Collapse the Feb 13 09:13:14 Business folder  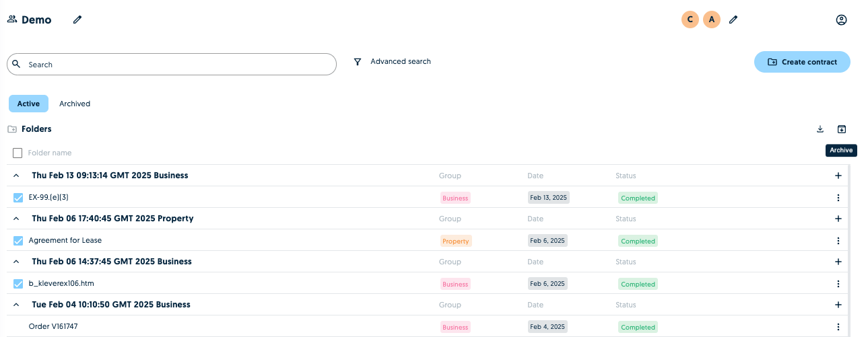coord(16,176)
